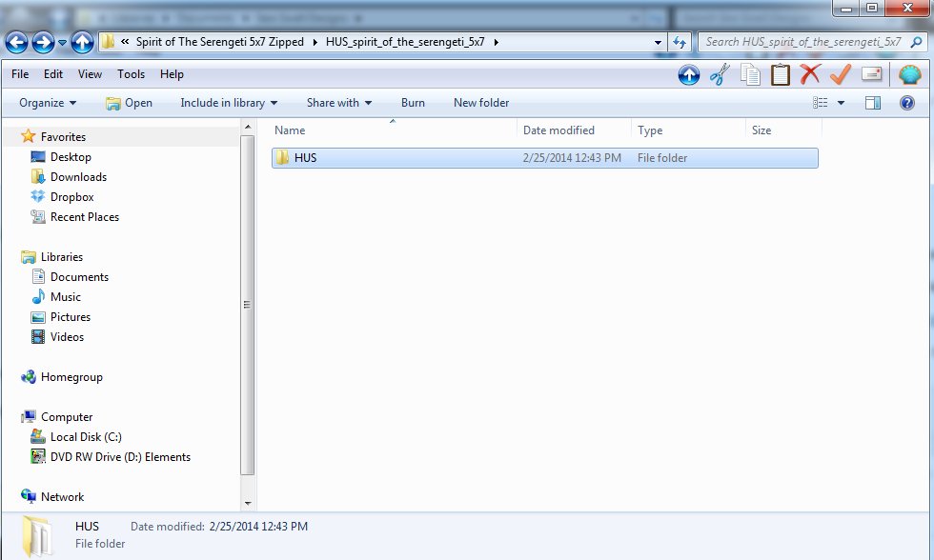Select the HUS folder in file list

click(544, 158)
